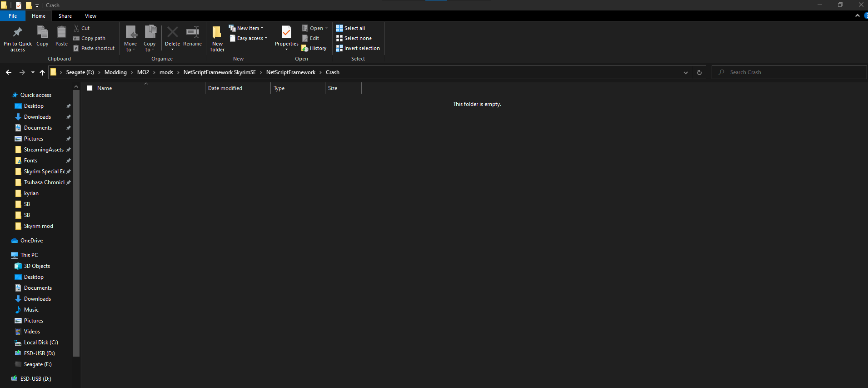868x388 pixels.
Task: Click MO2 in the breadcrumb path
Action: pos(143,72)
